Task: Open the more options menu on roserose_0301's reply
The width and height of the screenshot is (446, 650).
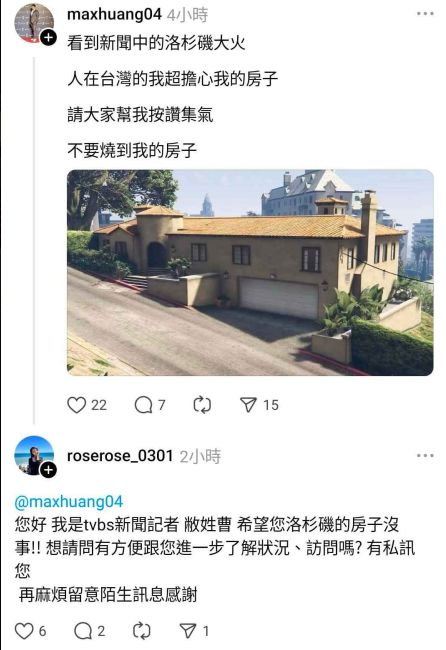Action: [425, 456]
